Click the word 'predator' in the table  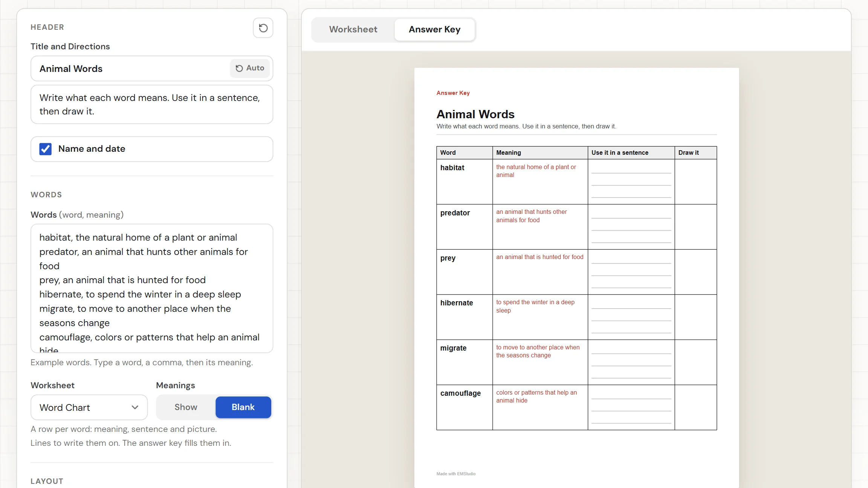pyautogui.click(x=455, y=213)
